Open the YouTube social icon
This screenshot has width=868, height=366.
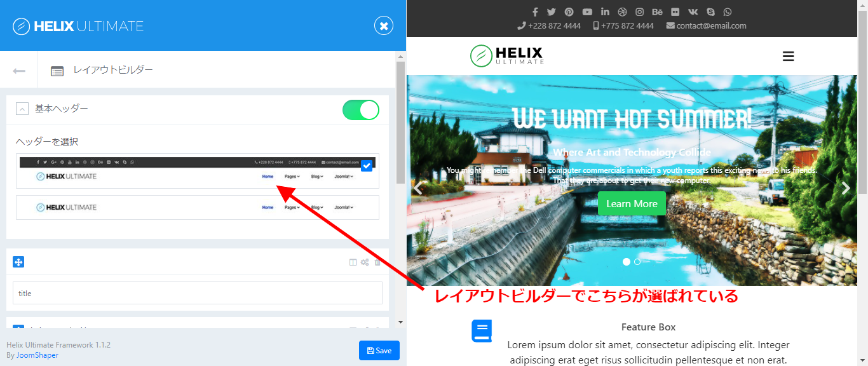tap(587, 12)
